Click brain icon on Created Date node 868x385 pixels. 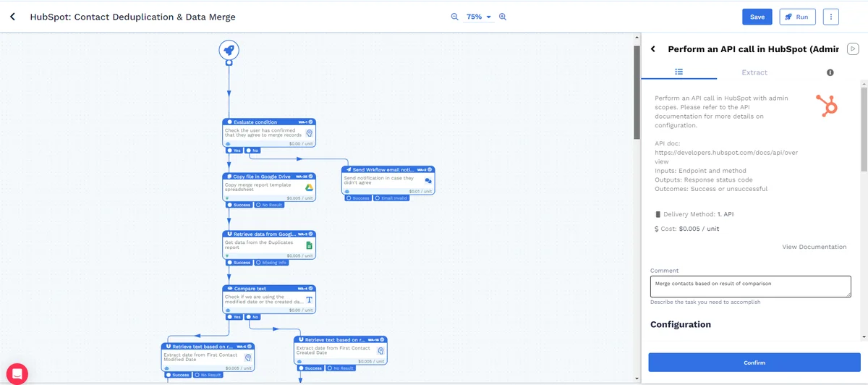[x=380, y=351]
